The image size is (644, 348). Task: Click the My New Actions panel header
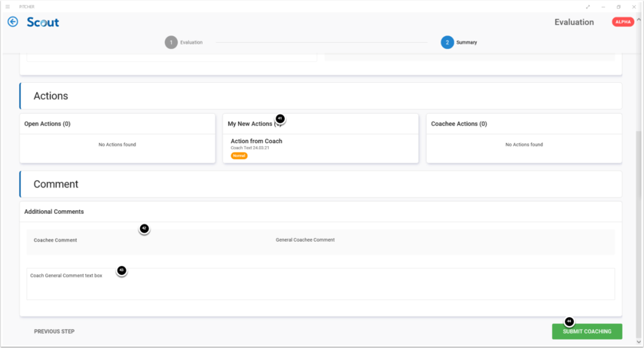(x=252, y=124)
